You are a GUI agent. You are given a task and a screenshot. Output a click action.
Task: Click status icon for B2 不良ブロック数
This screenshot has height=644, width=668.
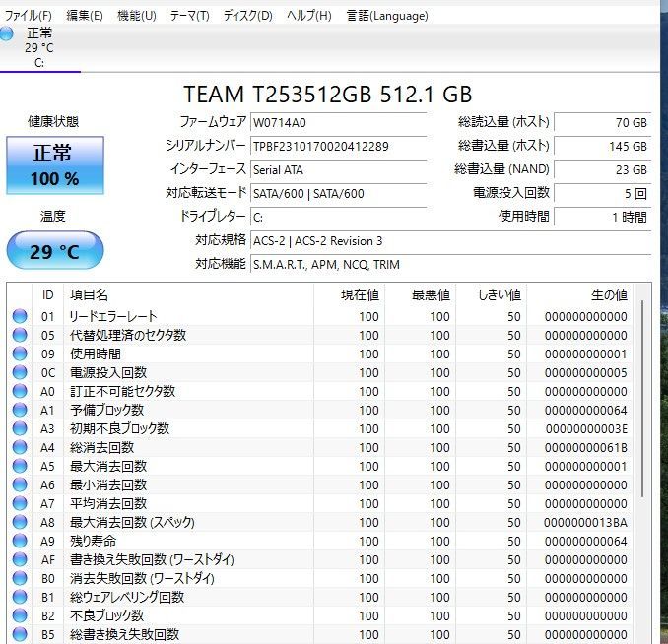pyautogui.click(x=20, y=615)
